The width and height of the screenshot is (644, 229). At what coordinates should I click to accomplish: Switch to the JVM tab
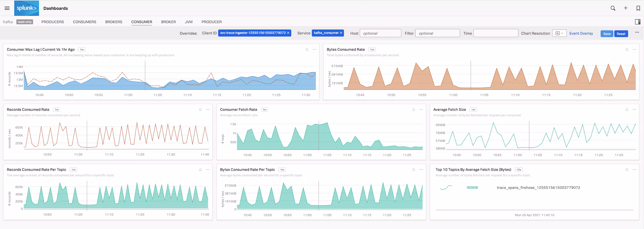[x=189, y=22]
